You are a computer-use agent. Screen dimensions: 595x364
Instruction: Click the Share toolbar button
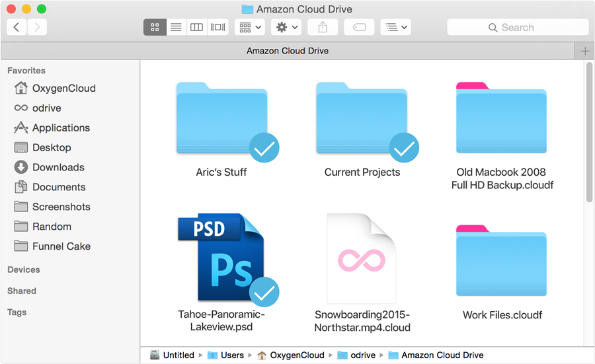[323, 27]
